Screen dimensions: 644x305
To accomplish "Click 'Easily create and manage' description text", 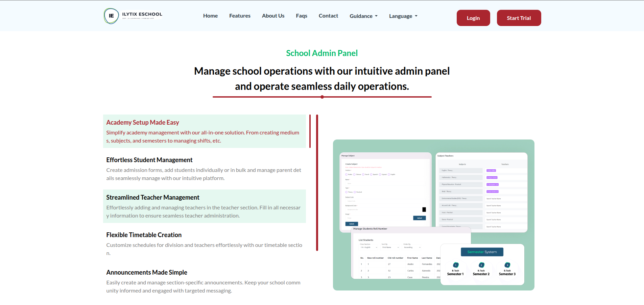I will pyautogui.click(x=204, y=287).
